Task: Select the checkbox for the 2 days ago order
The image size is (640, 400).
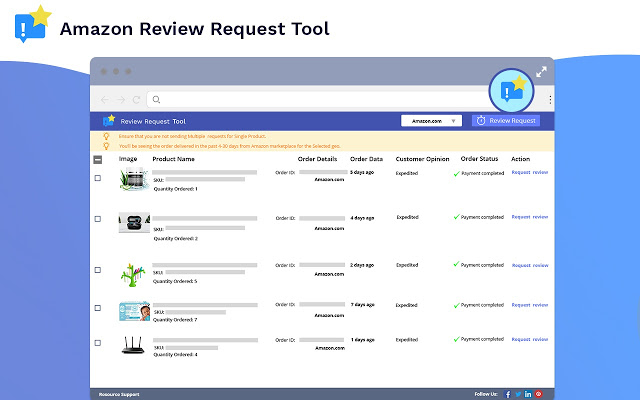Action: tap(98, 270)
